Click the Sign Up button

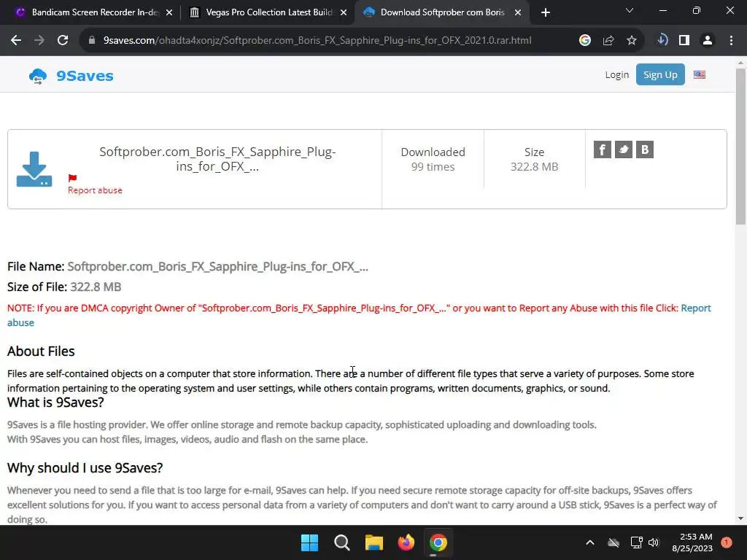click(x=660, y=74)
